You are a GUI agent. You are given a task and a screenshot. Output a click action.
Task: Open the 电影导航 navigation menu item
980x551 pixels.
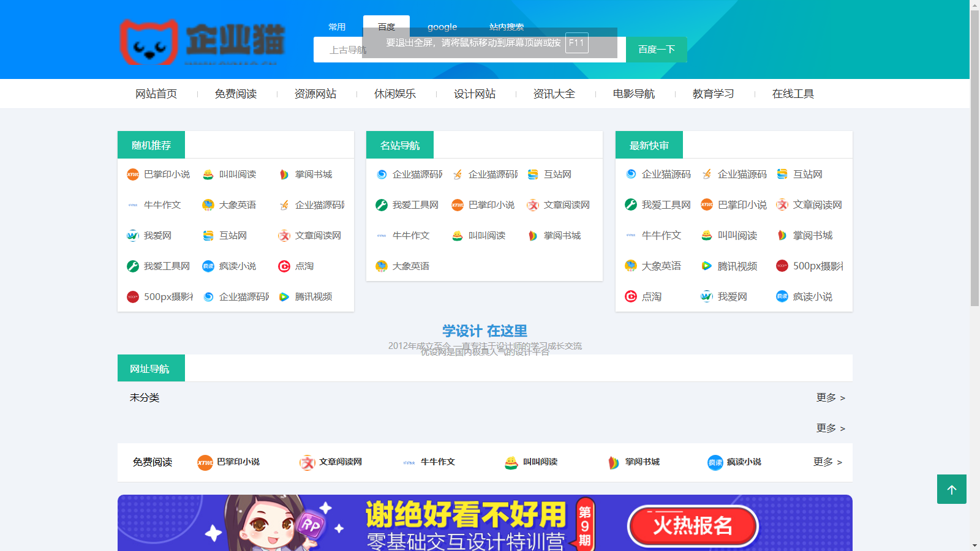click(x=633, y=94)
